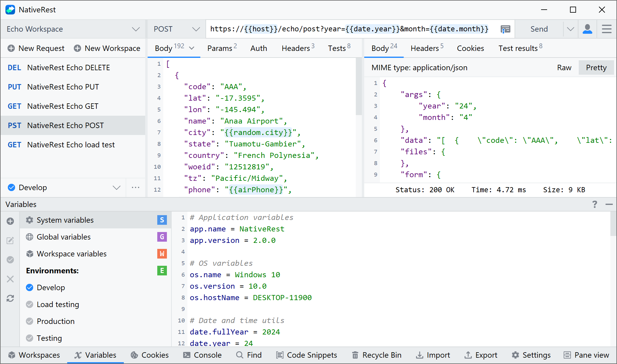Viewport: 617px width, 364px height.
Task: Click New Request button
Action: [36, 48]
